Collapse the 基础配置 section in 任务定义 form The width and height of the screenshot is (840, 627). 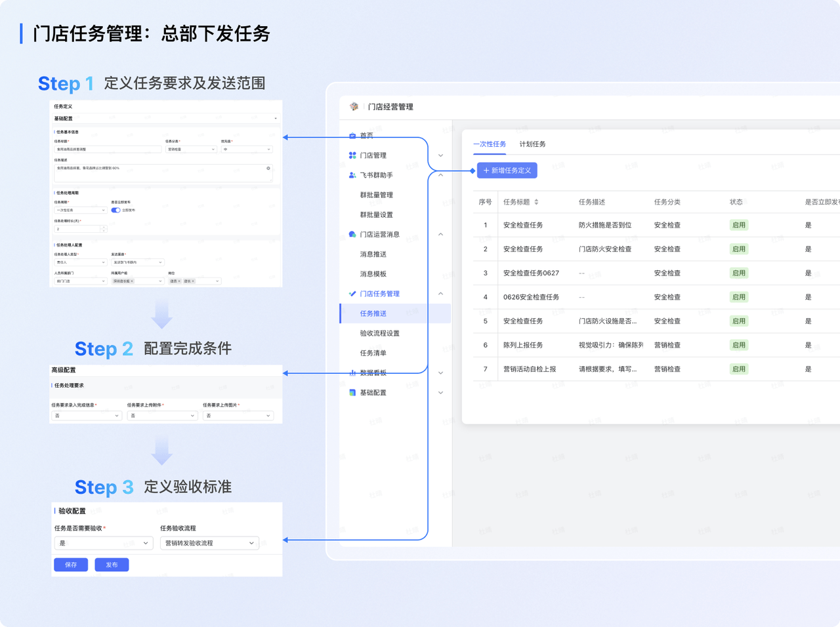pos(276,119)
